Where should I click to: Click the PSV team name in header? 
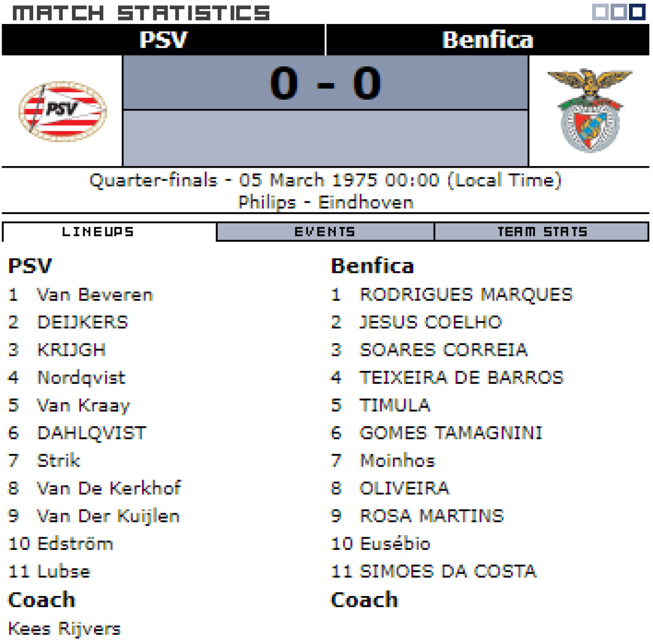pos(163,40)
